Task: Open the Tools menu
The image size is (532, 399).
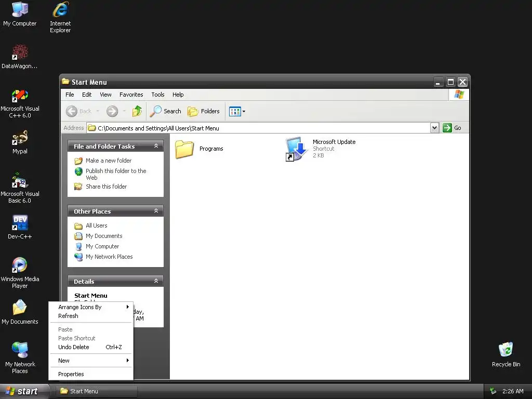Action: 158,95
